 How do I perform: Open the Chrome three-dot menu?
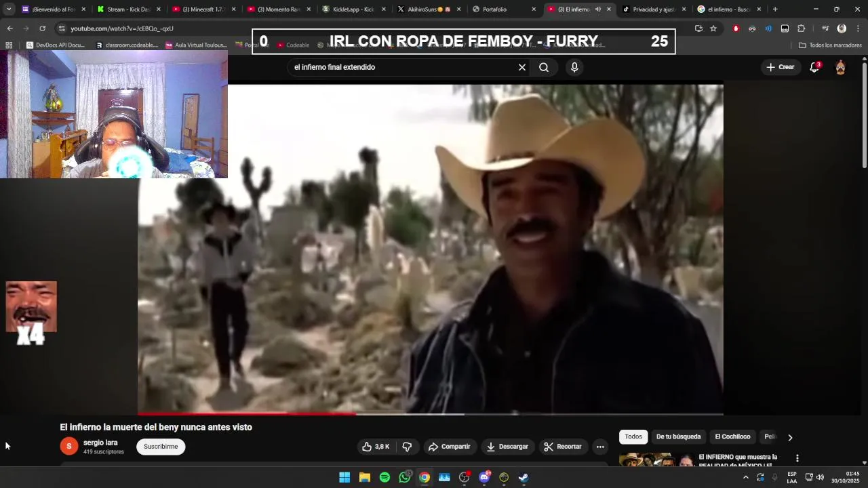pos(858,28)
